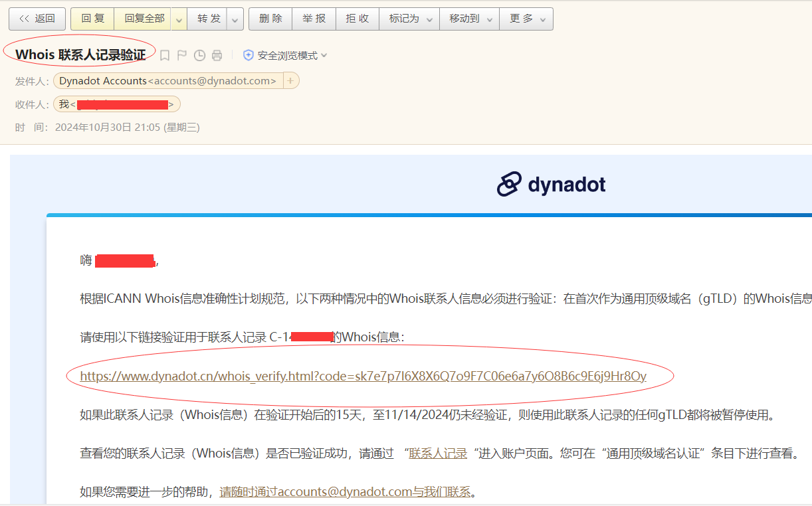
Task: Click 回复全部 to reply all
Action: [144, 19]
